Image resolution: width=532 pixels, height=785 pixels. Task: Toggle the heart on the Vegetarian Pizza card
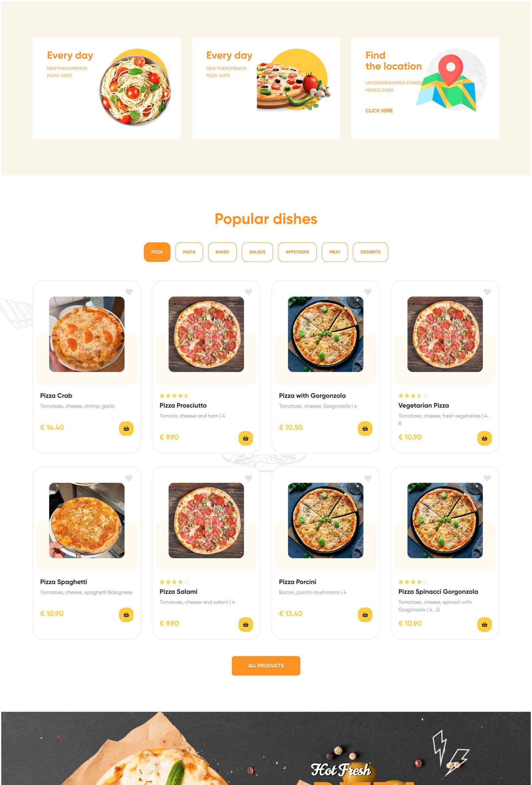tap(487, 292)
